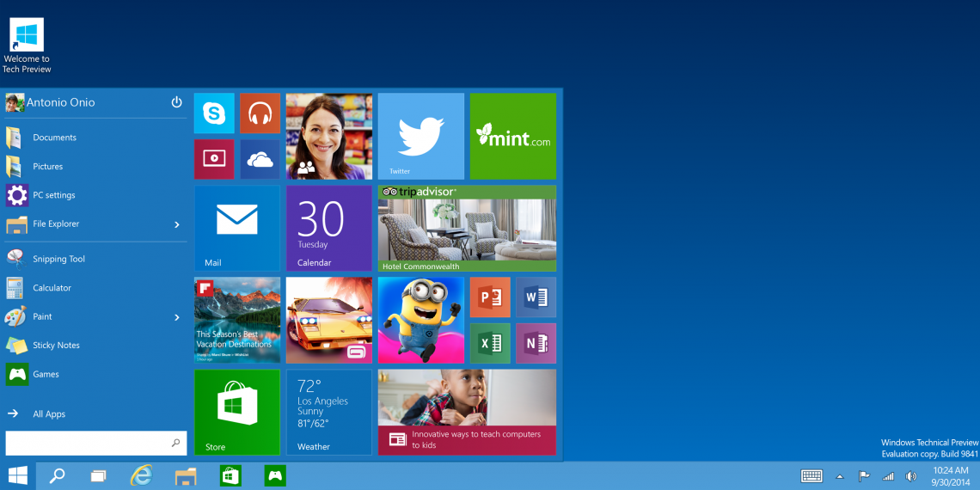Open the Skype tile
Viewport: 980px width, 490px height.
pyautogui.click(x=214, y=113)
